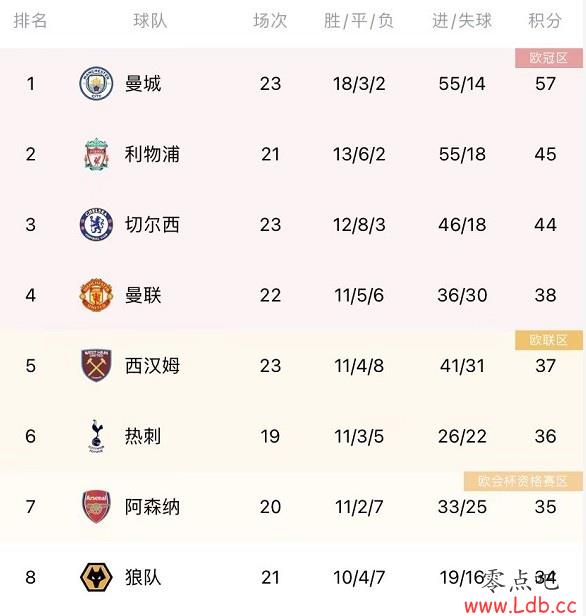Open the Wolves wolf-head logo
This screenshot has height=616, width=586.
click(96, 577)
